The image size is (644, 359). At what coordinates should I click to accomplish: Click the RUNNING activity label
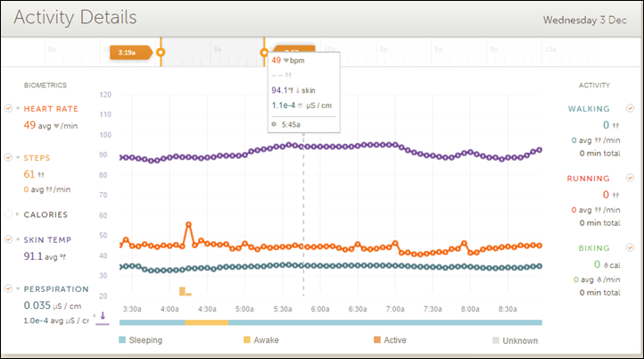point(588,179)
